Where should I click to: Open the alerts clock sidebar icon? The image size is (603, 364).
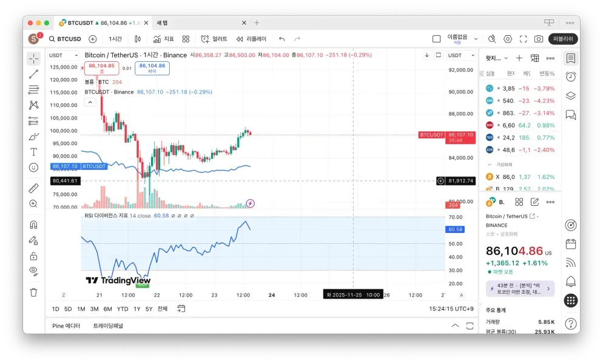pos(571,76)
